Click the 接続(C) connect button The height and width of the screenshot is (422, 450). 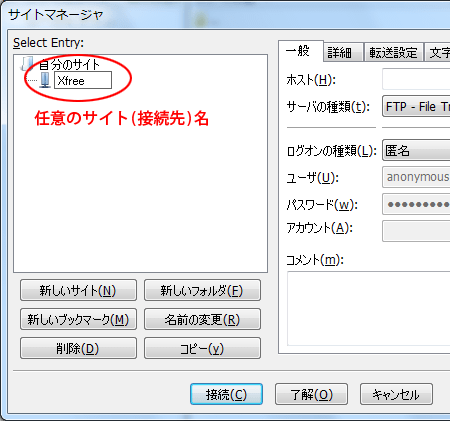[x=226, y=394]
